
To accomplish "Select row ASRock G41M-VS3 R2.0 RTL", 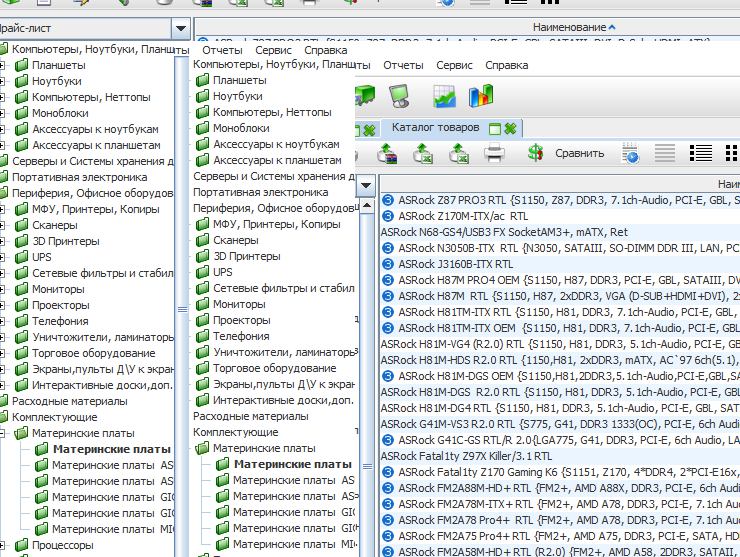I will [560, 424].
